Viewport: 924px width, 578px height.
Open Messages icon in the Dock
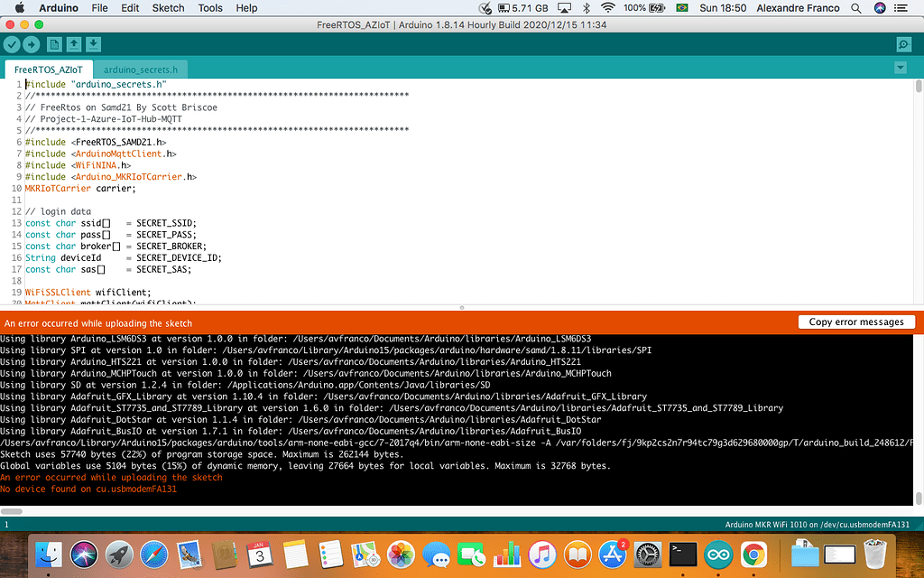pyautogui.click(x=437, y=555)
